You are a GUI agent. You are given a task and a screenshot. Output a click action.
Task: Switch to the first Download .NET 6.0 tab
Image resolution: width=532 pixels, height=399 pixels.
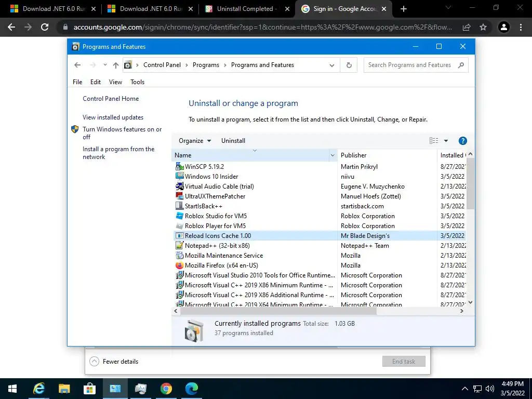point(52,9)
